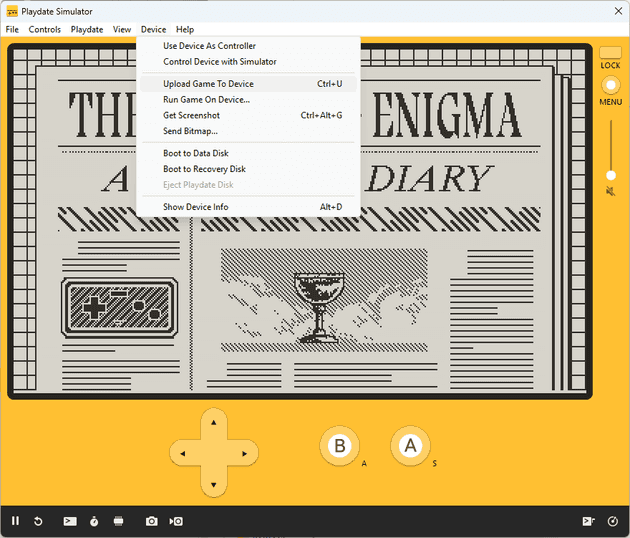Click the muted speaker icon
This screenshot has height=538, width=630.
coord(610,191)
